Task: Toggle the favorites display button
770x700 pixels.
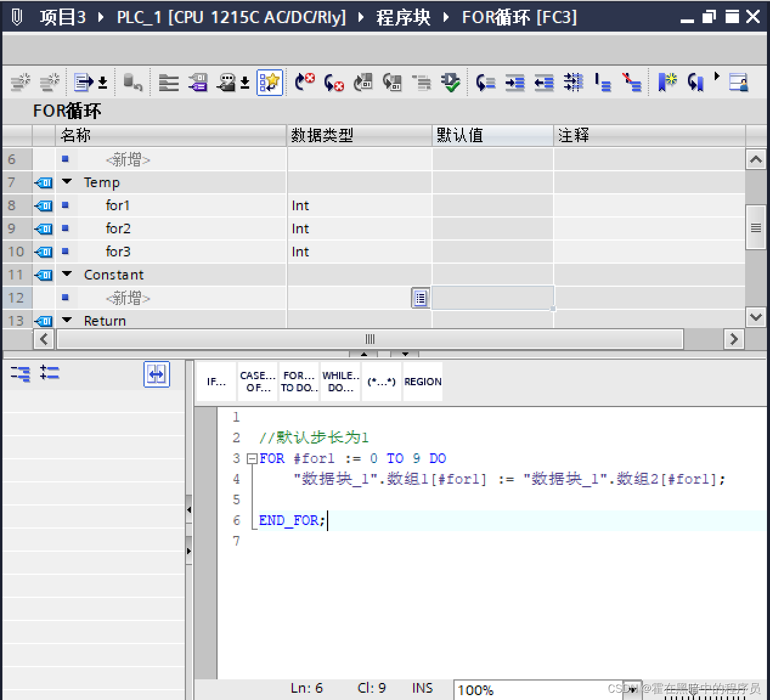Action: pos(270,82)
